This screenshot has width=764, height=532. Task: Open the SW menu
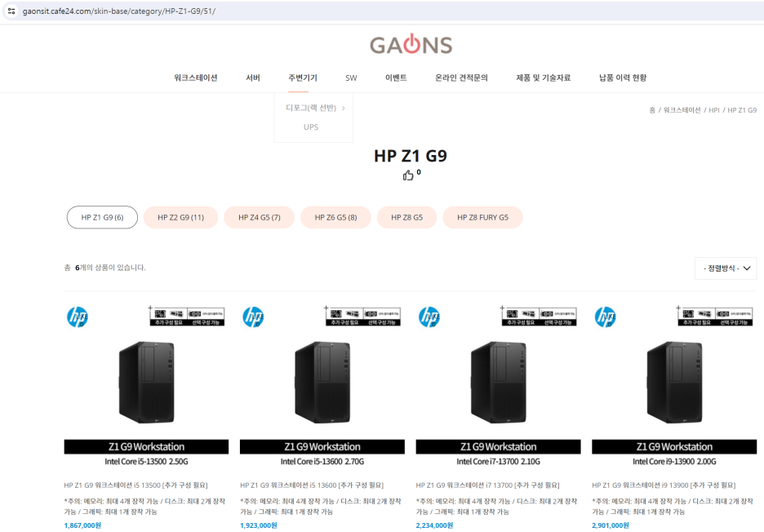pyautogui.click(x=351, y=78)
